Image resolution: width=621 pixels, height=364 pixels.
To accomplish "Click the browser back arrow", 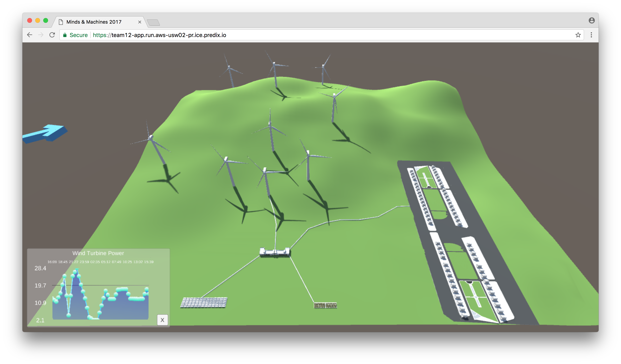I will pyautogui.click(x=30, y=35).
